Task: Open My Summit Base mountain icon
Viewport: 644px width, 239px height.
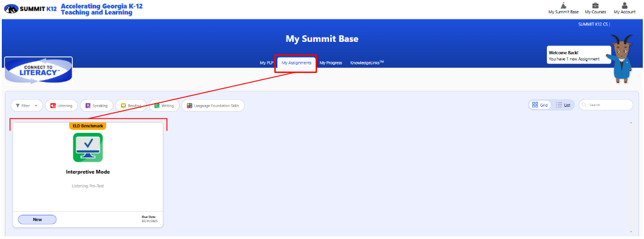Action: pyautogui.click(x=563, y=5)
